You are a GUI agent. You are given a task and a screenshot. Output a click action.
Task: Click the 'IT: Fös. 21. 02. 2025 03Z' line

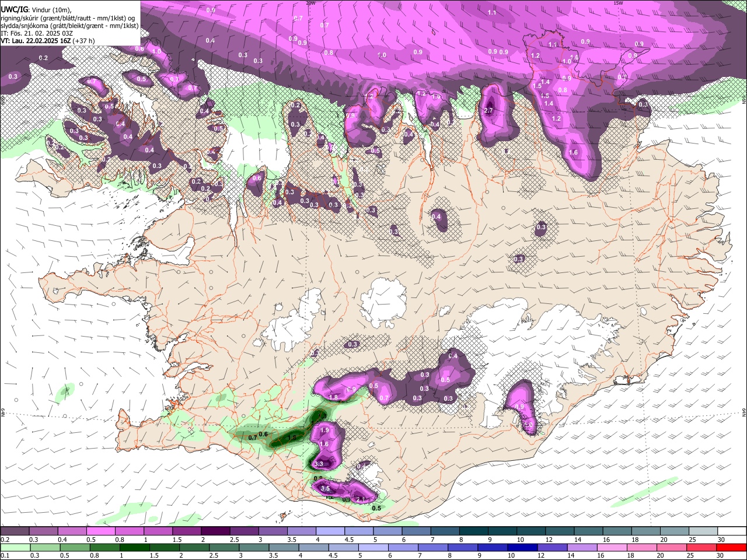[37, 33]
